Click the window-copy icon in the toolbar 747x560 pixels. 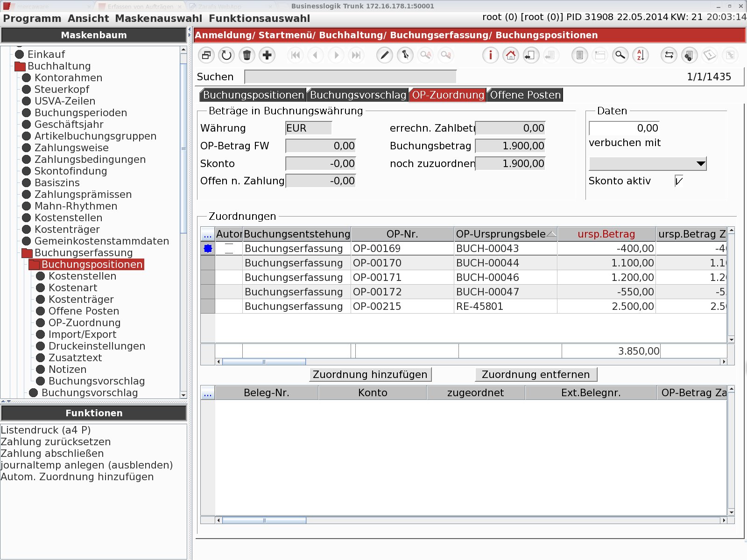tap(206, 56)
